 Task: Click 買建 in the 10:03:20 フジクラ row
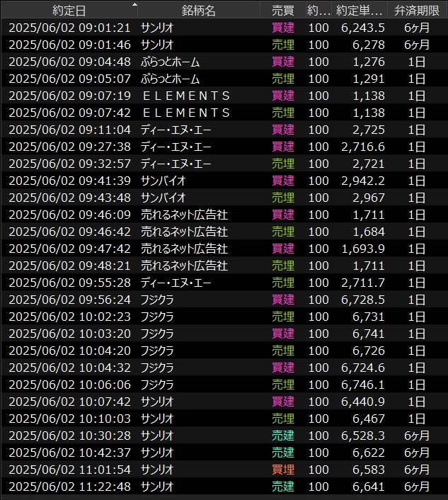pos(283,334)
